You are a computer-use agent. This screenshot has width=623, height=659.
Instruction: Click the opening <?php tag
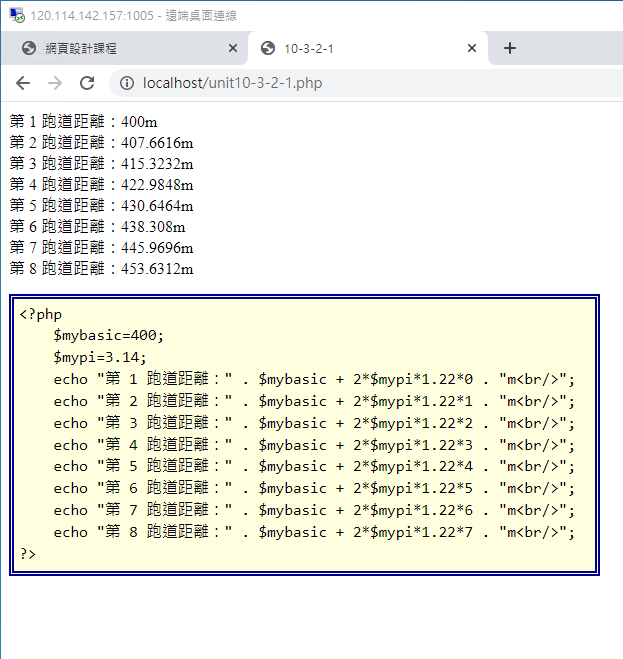[x=40, y=314]
